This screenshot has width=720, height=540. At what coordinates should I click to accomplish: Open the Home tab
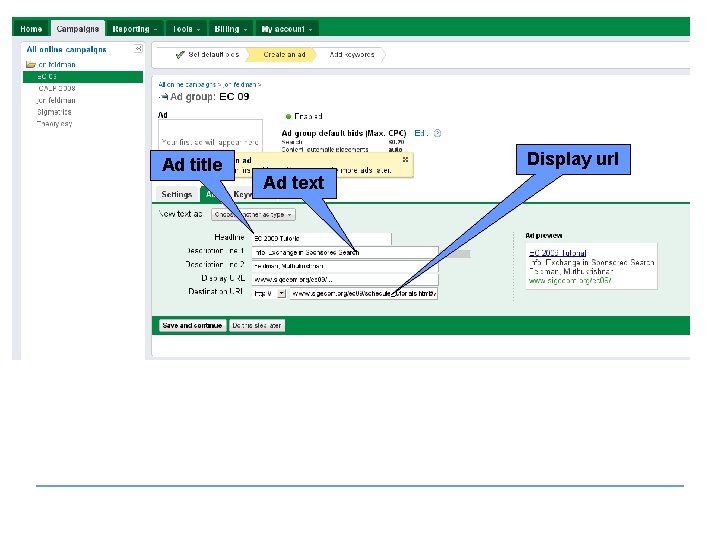pos(31,29)
